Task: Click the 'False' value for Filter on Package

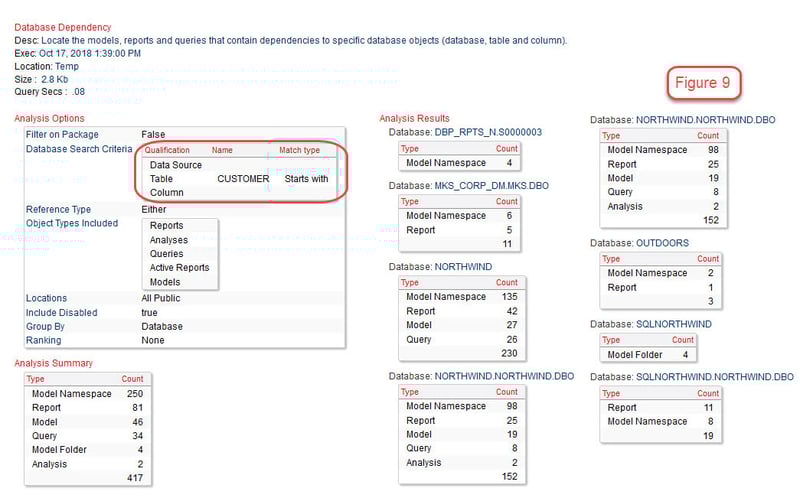Action: coord(153,134)
